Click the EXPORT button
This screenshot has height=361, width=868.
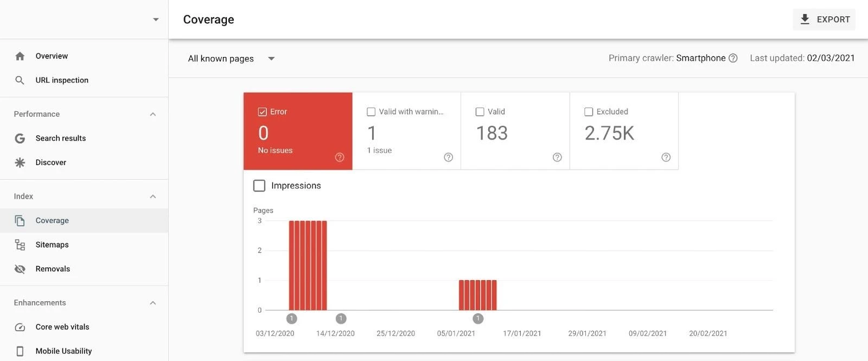pyautogui.click(x=824, y=20)
